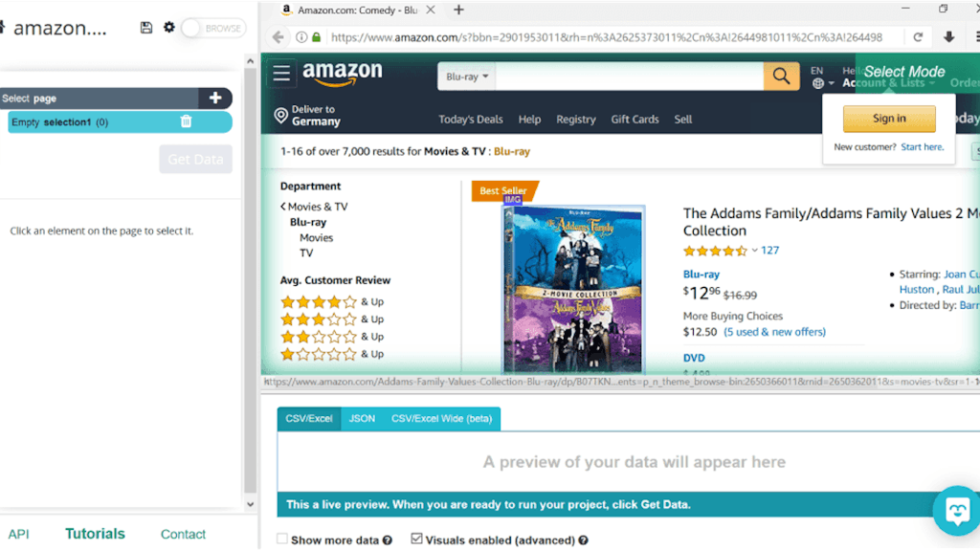
Task: Click the browser back arrow
Action: 278,37
